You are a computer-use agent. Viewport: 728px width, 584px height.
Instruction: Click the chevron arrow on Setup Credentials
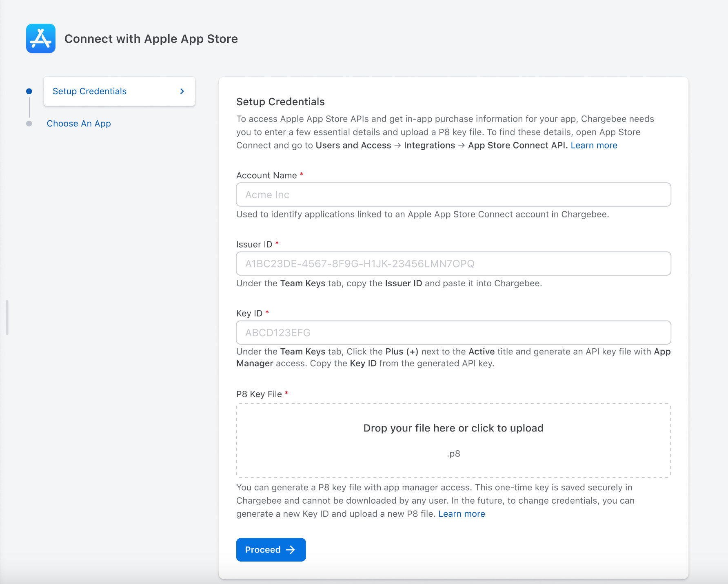182,91
